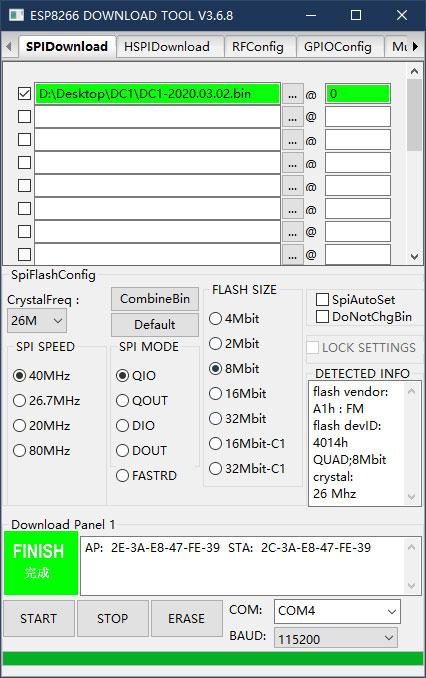This screenshot has height=678, width=426.
Task: Select 20MHz SPI speed
Action: click(x=42, y=425)
